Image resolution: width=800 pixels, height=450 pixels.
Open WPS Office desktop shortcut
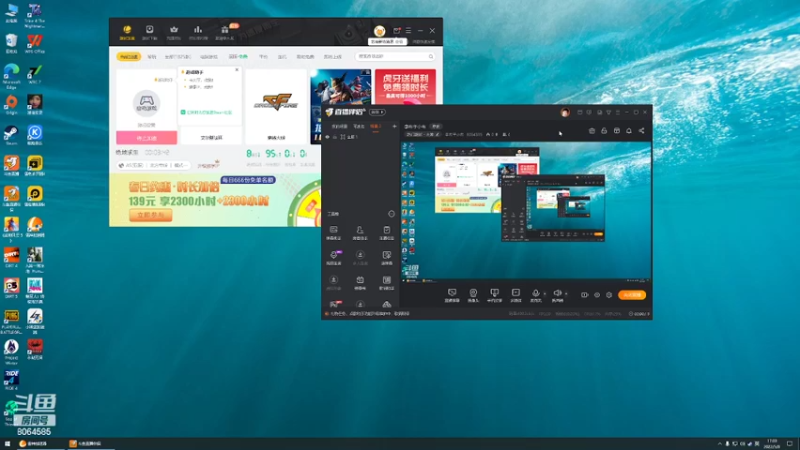coord(35,43)
